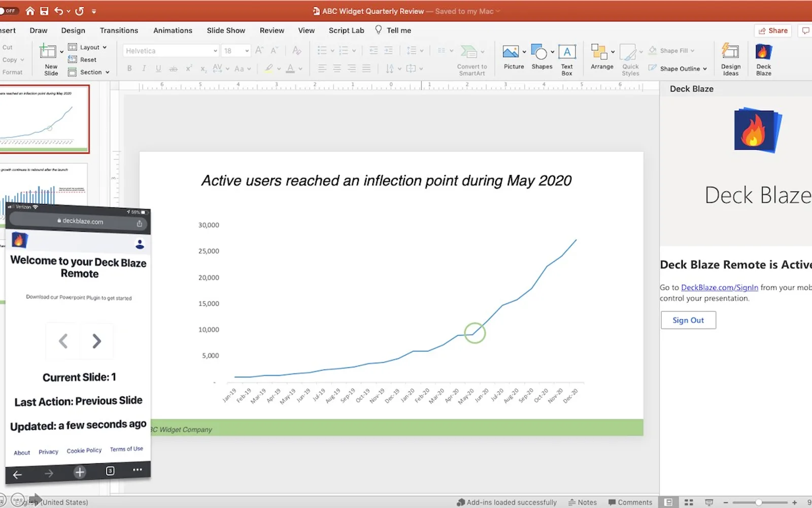Image resolution: width=812 pixels, height=508 pixels.
Task: Select the first slide thumbnail
Action: coord(45,119)
